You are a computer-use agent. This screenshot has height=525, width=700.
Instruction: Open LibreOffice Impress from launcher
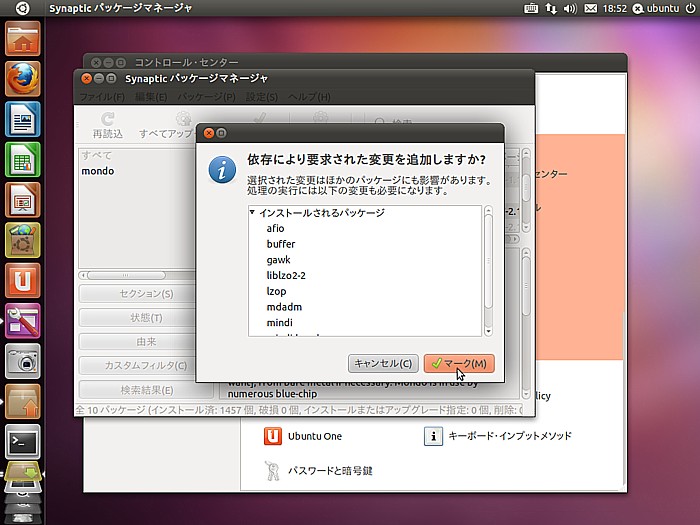click(x=23, y=200)
